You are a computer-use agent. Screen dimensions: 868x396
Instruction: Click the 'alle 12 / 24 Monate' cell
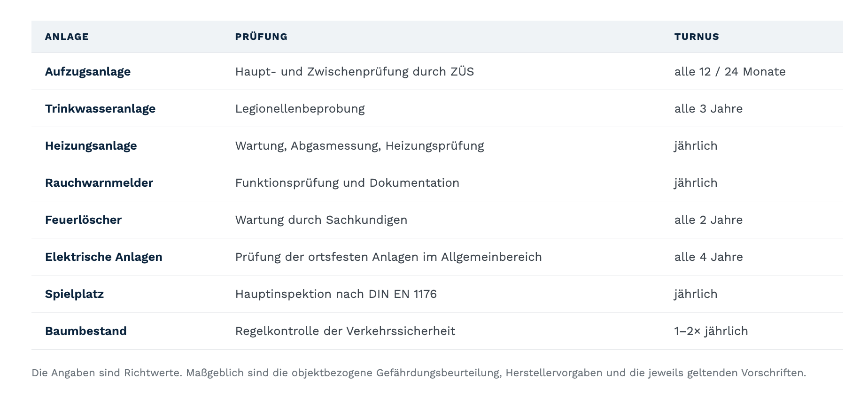pyautogui.click(x=730, y=72)
